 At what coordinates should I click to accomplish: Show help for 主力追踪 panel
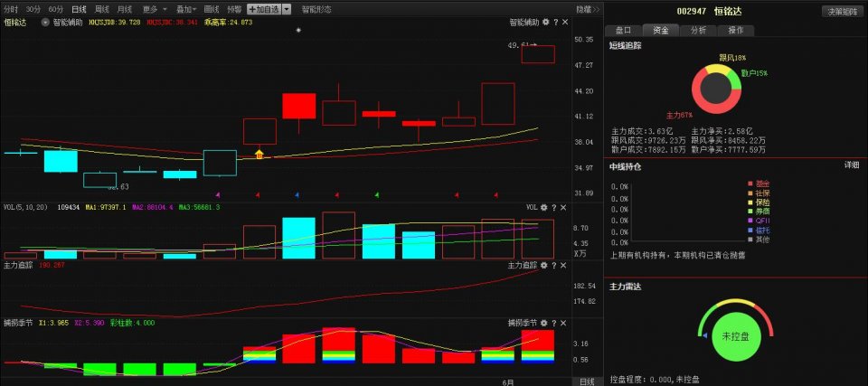[553, 265]
